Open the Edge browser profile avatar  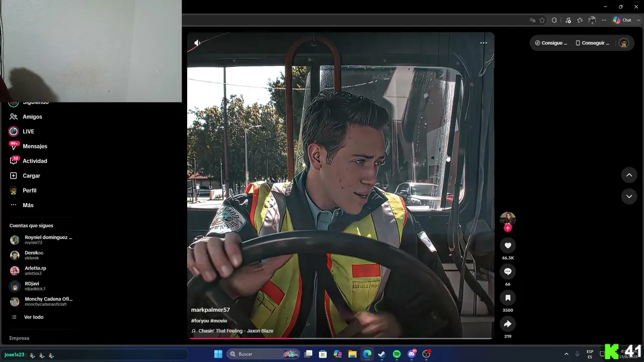coord(592,20)
